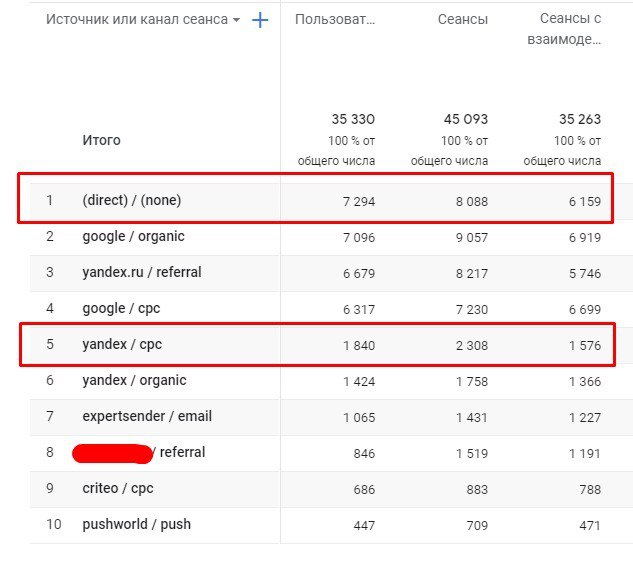Click sessions value 1 431
633x572 pixels.
472,417
